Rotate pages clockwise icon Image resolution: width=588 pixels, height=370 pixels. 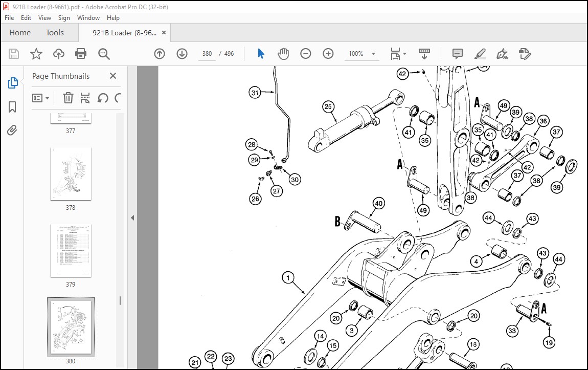pyautogui.click(x=118, y=98)
